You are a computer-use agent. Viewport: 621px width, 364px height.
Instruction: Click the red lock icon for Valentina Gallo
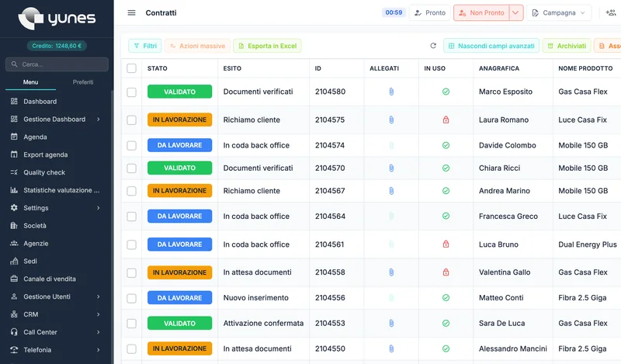point(446,272)
